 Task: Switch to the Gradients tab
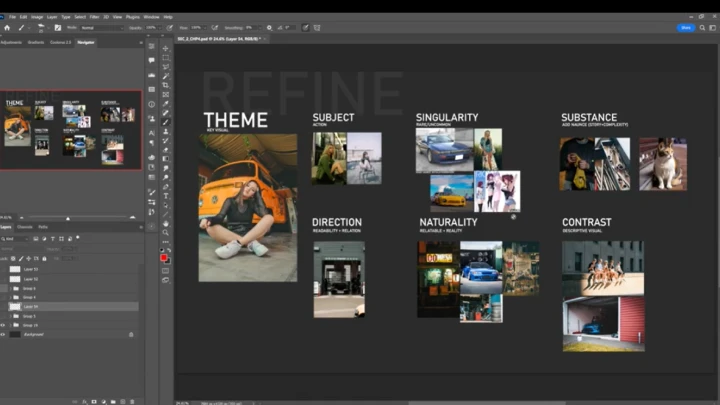point(36,42)
